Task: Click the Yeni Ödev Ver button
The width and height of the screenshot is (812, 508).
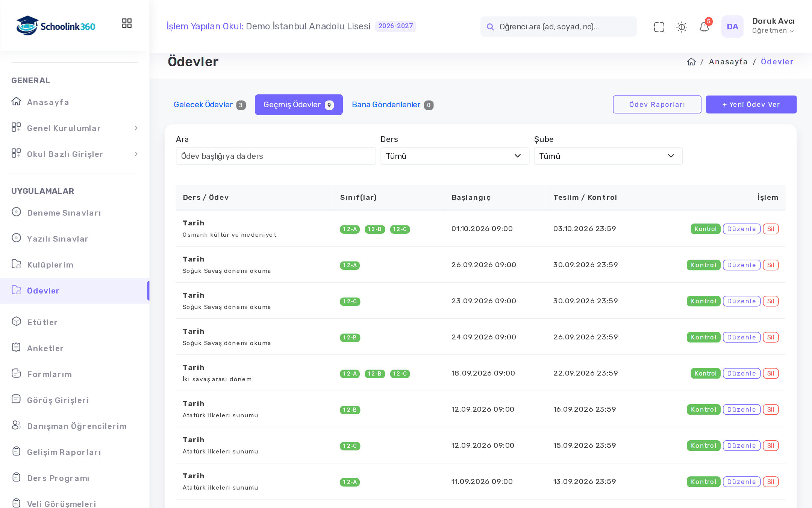Action: click(751, 104)
